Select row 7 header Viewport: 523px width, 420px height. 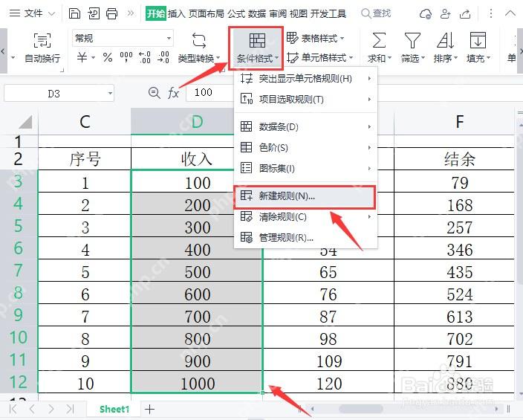click(19, 270)
